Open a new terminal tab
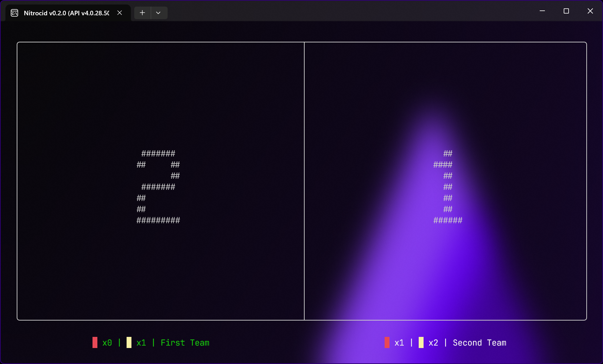Image resolution: width=603 pixels, height=364 pixels. pyautogui.click(x=142, y=13)
